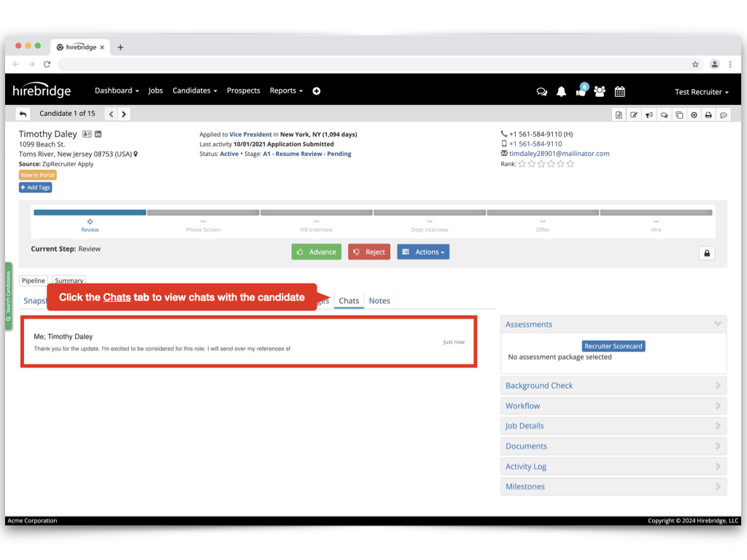Open the thumbs-up approvals icon with badge
The image size is (747, 560).
(581, 92)
